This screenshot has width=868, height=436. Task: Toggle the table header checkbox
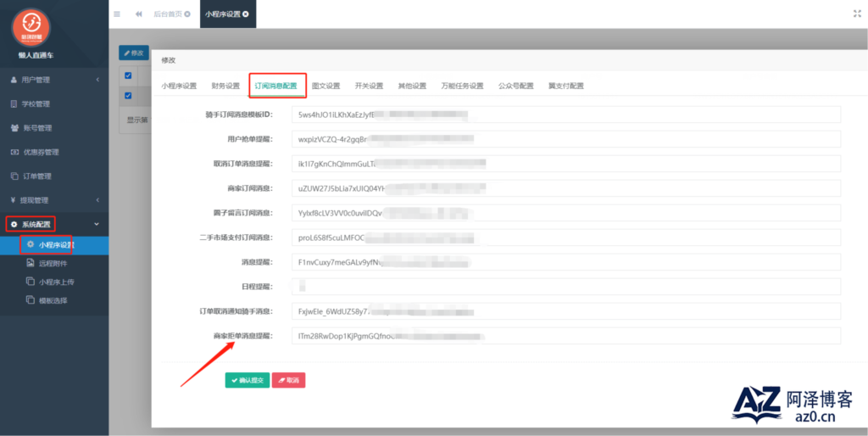point(129,75)
